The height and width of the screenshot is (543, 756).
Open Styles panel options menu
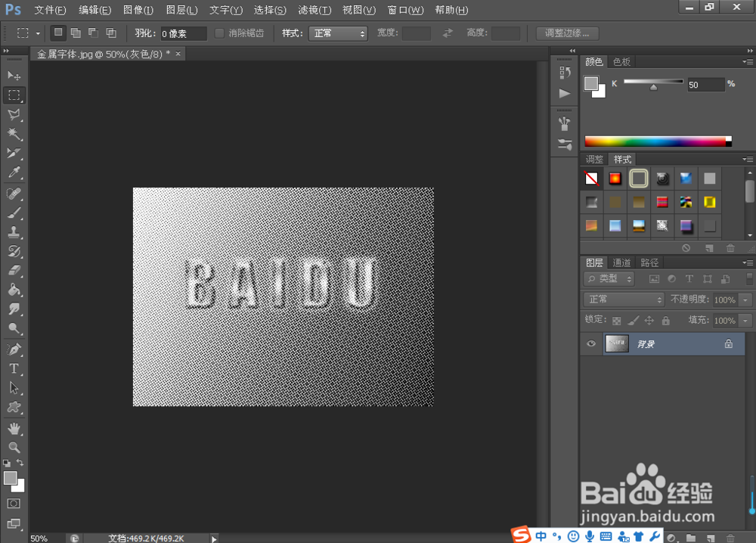click(x=748, y=159)
